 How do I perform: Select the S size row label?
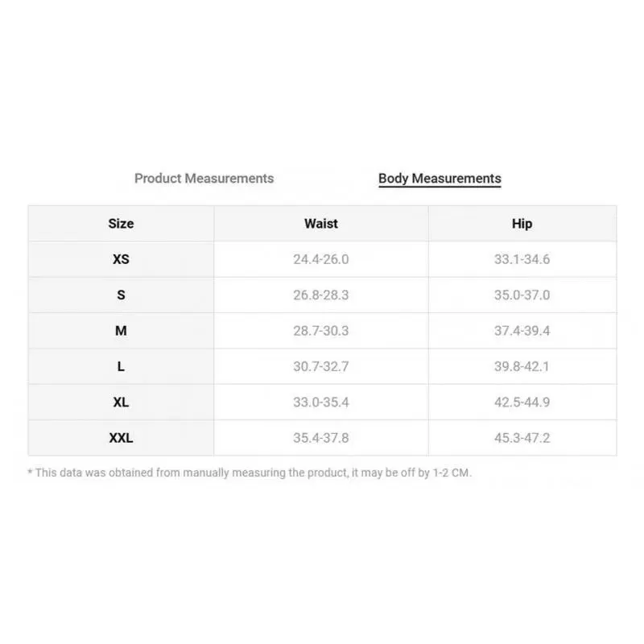coord(121,295)
